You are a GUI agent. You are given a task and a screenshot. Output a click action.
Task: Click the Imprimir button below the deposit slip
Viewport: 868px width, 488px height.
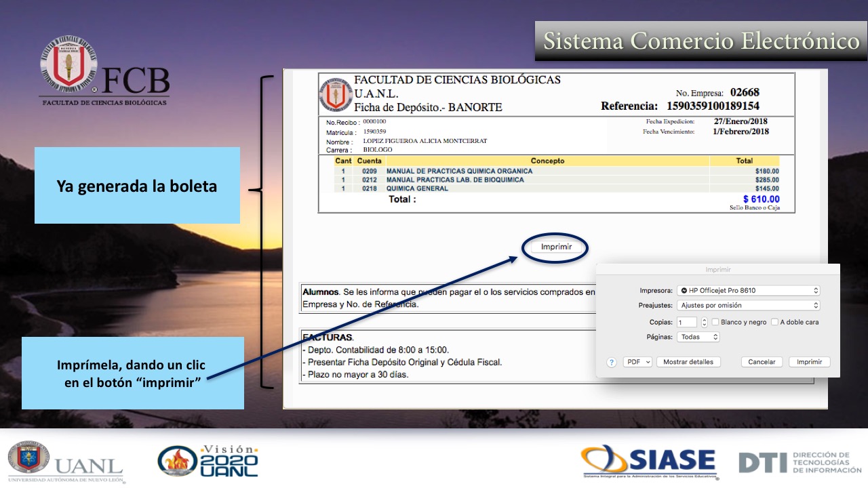556,247
